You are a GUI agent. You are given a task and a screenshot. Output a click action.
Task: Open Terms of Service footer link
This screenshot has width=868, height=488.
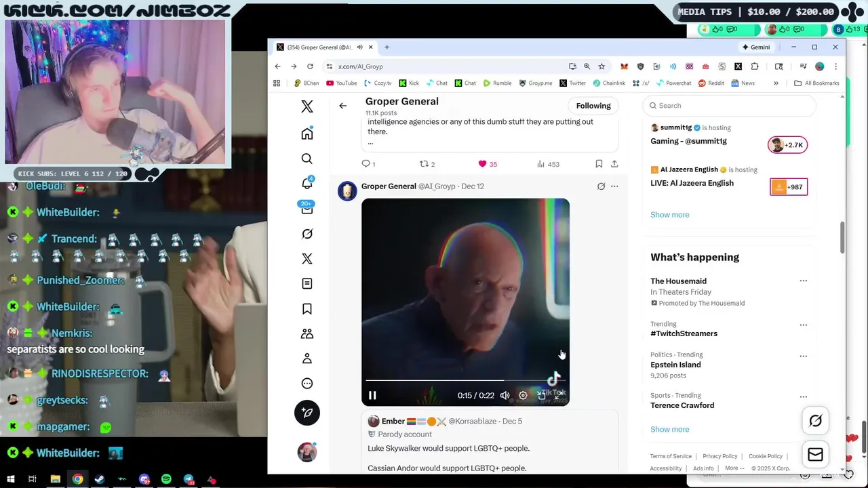click(x=671, y=456)
